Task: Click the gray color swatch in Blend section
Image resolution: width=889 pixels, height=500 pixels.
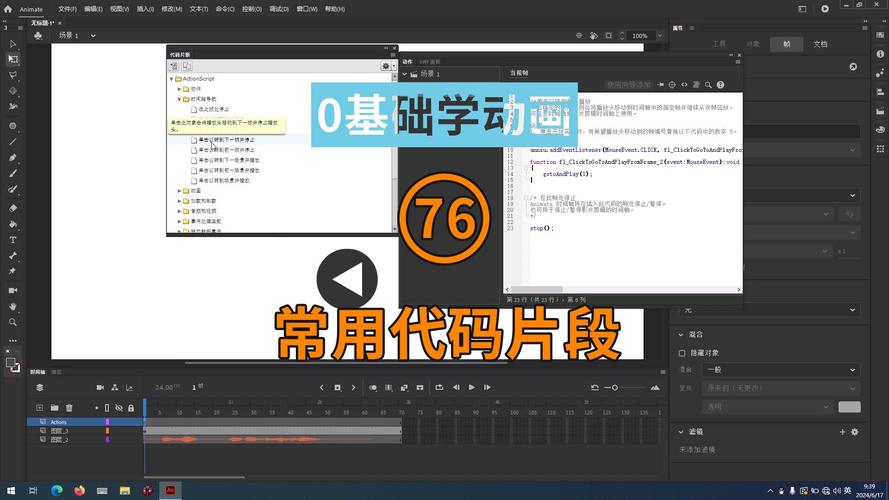Action: point(849,407)
